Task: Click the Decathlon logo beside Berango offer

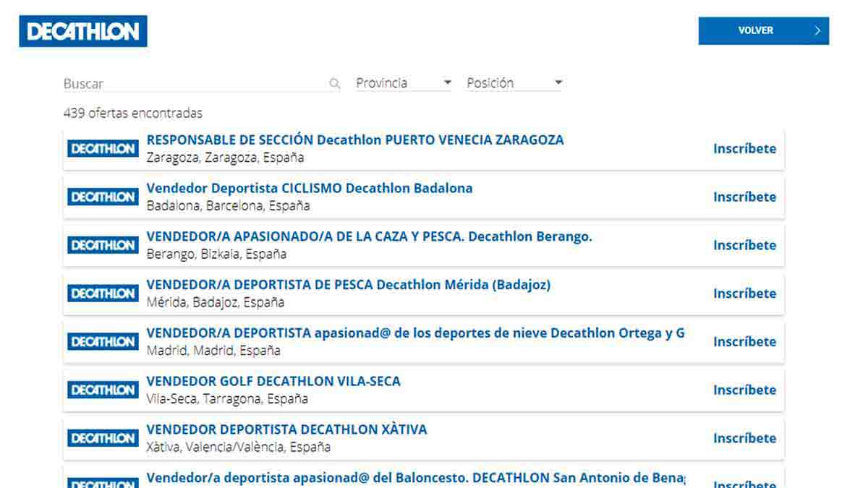Action: [103, 246]
